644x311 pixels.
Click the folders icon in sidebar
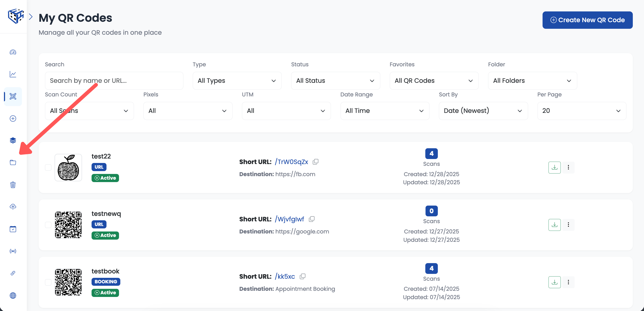(x=13, y=162)
